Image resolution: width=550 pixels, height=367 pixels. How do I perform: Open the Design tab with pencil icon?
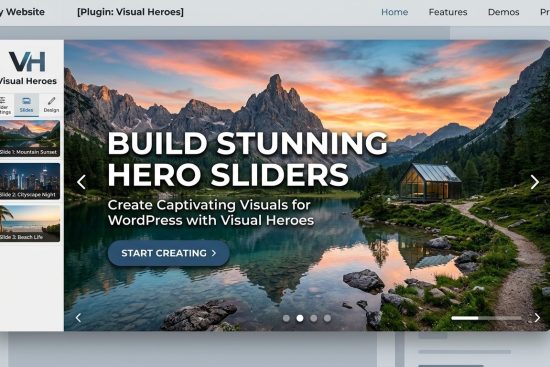(x=51, y=105)
